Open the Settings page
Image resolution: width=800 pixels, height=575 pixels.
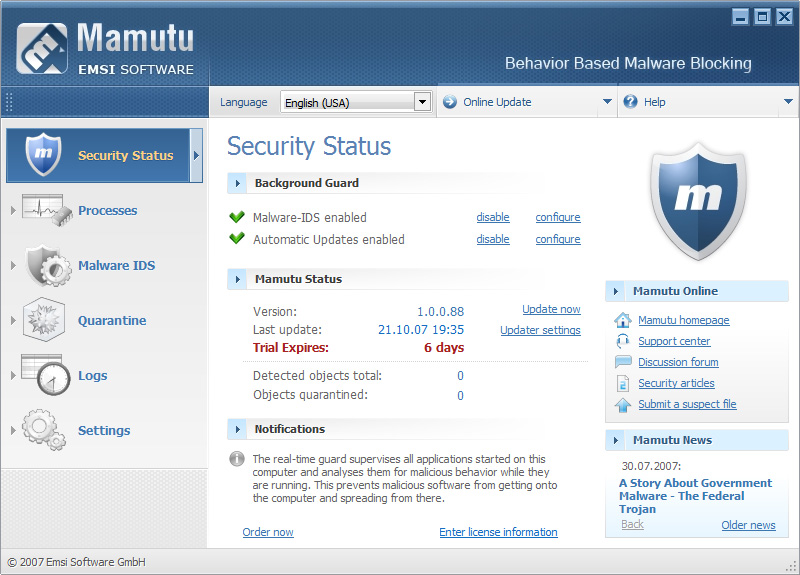click(104, 431)
